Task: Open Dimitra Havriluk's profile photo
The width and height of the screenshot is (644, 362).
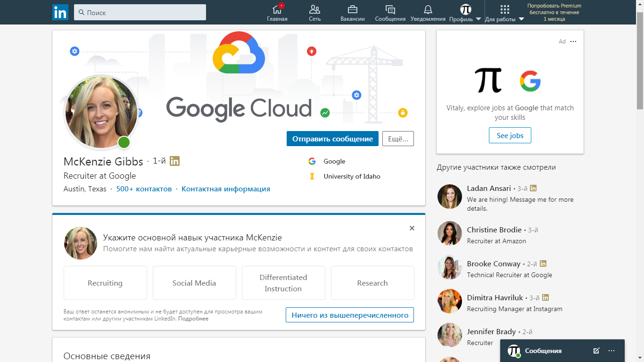Action: (450, 301)
